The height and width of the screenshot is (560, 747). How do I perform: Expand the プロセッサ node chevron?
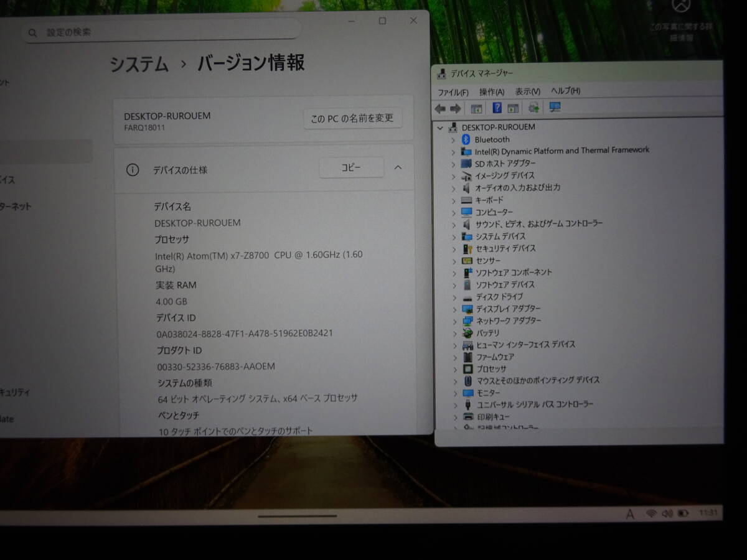click(x=455, y=369)
